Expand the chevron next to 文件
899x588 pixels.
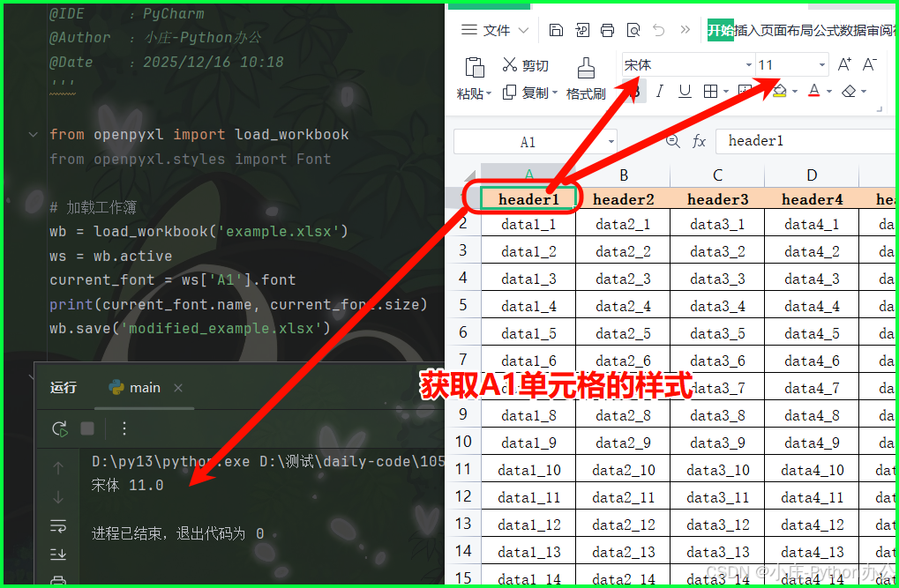click(523, 30)
